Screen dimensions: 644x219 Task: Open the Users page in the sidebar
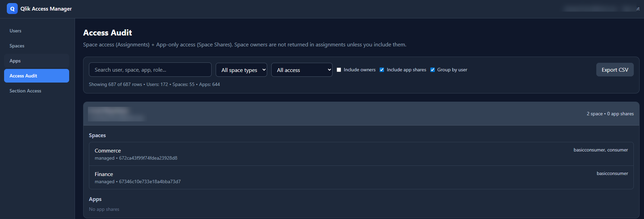[x=15, y=31]
